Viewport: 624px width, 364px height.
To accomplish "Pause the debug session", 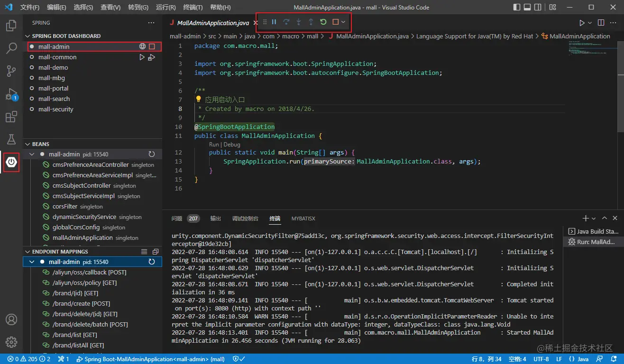I will (x=274, y=22).
